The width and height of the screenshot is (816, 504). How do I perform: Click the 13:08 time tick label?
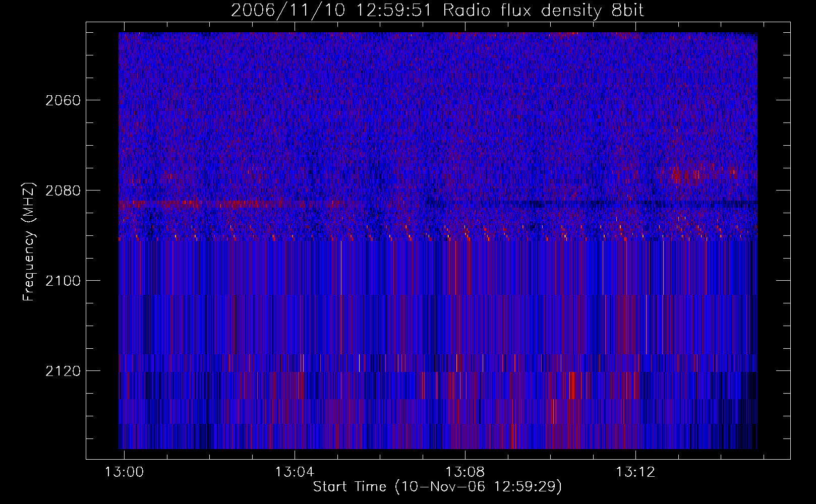point(465,472)
